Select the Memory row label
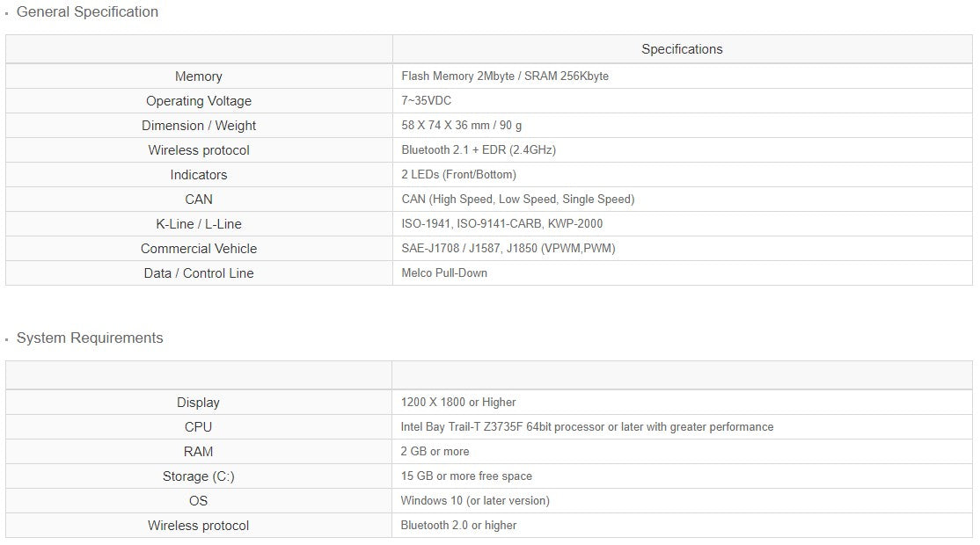The image size is (980, 545). point(199,76)
